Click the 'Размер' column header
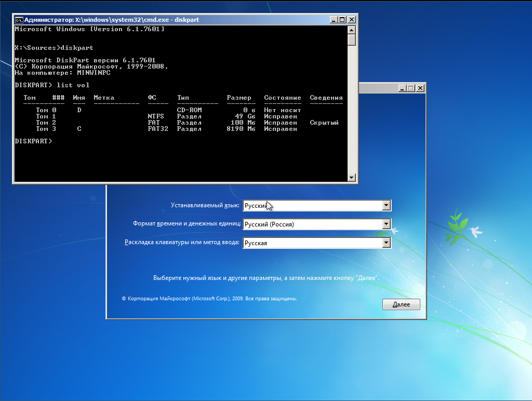This screenshot has width=532, height=401. pos(239,98)
